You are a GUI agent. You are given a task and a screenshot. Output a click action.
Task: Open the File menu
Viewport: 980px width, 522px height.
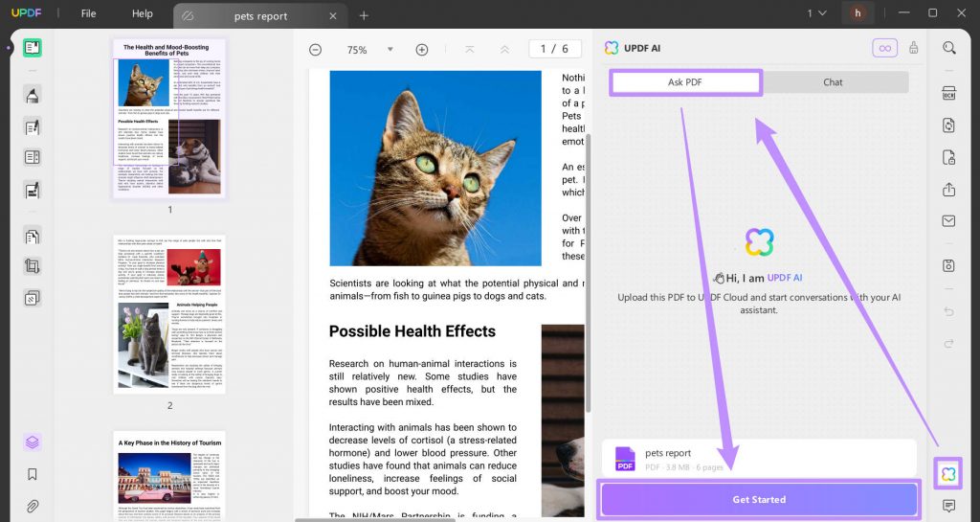[88, 13]
